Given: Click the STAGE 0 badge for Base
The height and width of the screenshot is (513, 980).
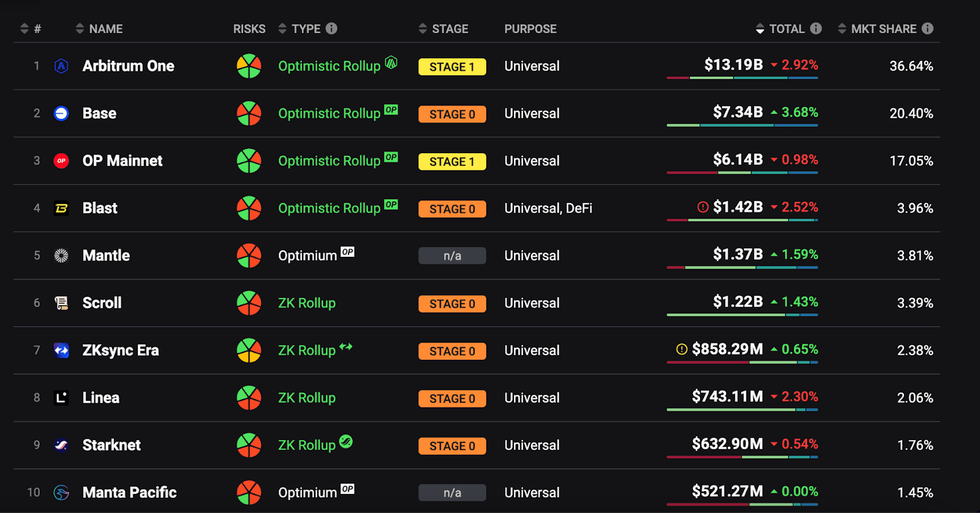Looking at the screenshot, I should [452, 114].
